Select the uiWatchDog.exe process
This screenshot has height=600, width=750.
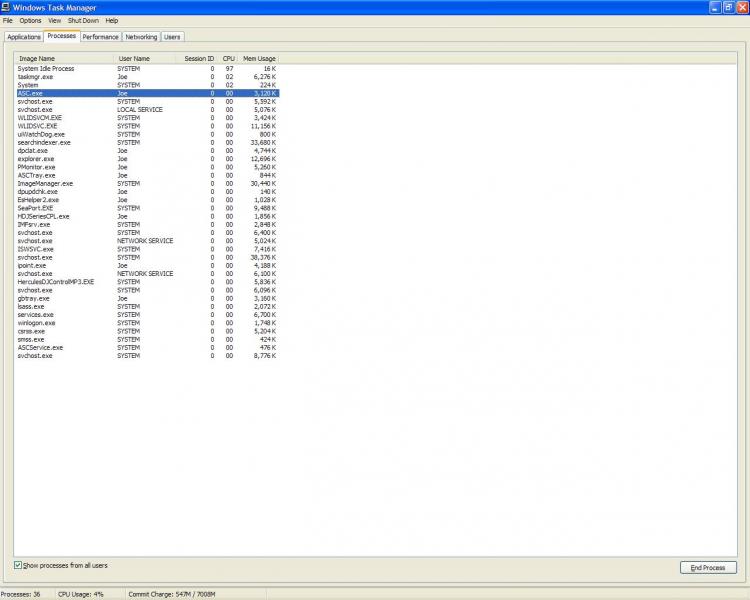(147, 134)
